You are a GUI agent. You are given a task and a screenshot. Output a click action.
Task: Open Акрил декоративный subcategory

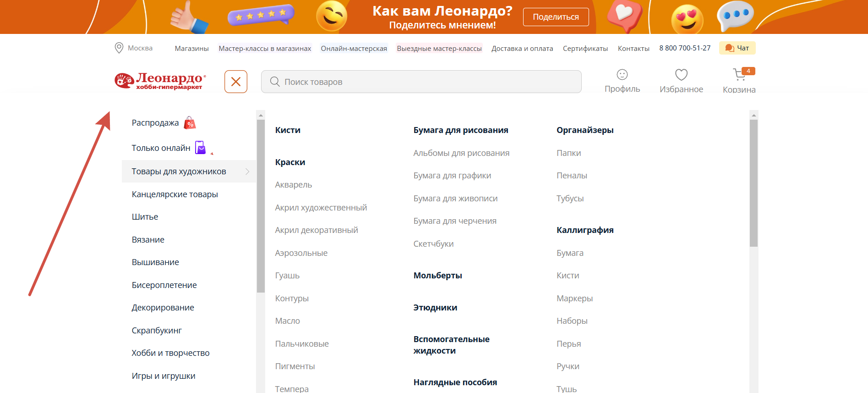[317, 230]
